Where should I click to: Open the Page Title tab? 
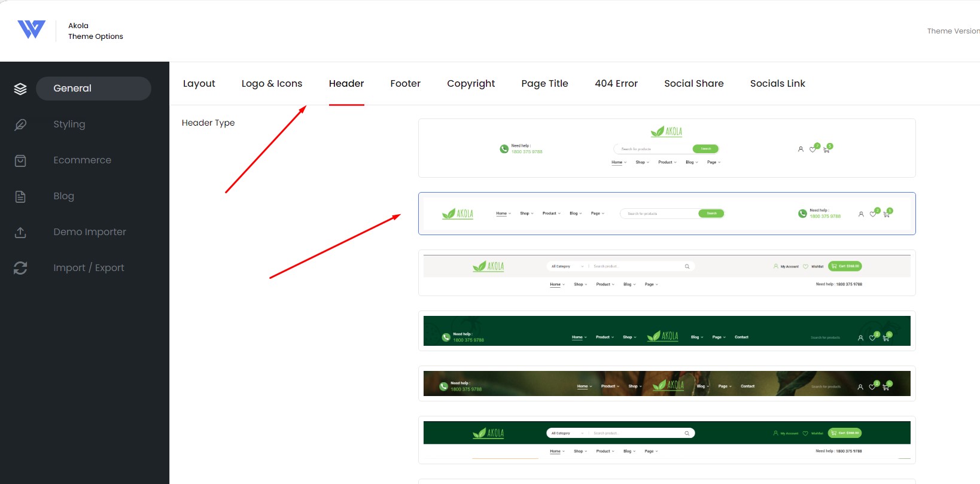(x=544, y=84)
